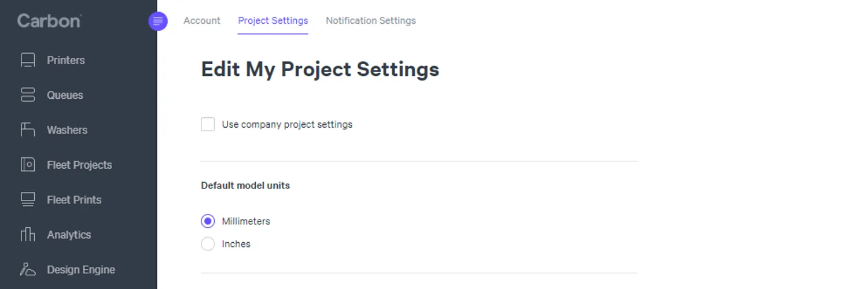
Task: Click the Fleet Prints monitor icon
Action: pyautogui.click(x=28, y=199)
